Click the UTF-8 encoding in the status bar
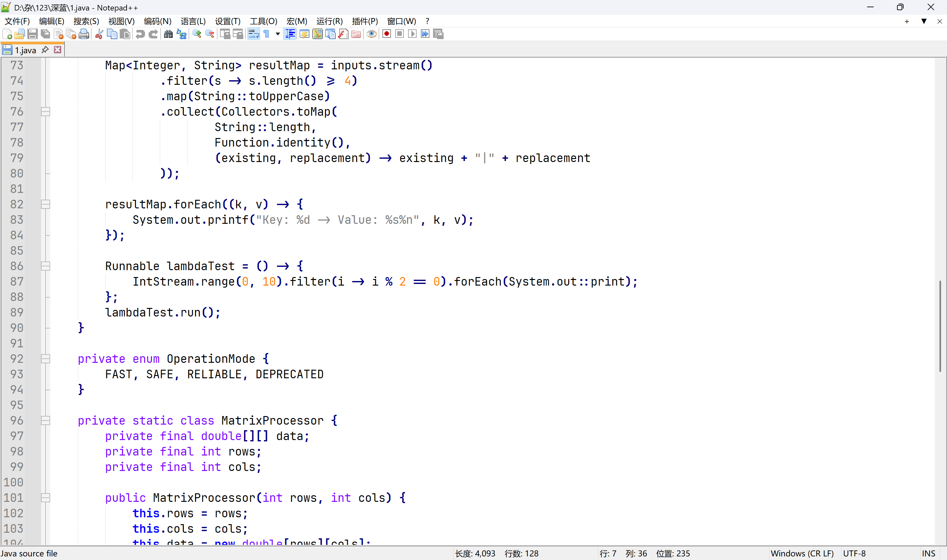The width and height of the screenshot is (947, 560). pos(854,553)
